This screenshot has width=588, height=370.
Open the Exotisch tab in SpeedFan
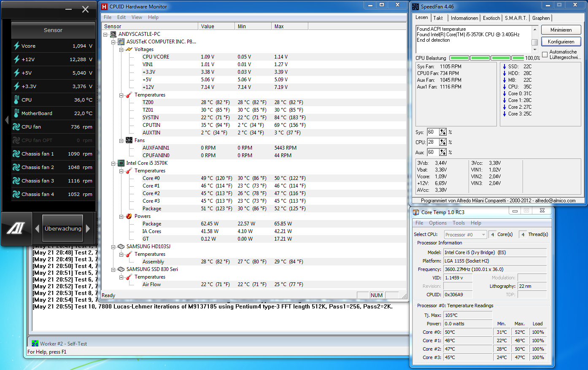(x=491, y=18)
